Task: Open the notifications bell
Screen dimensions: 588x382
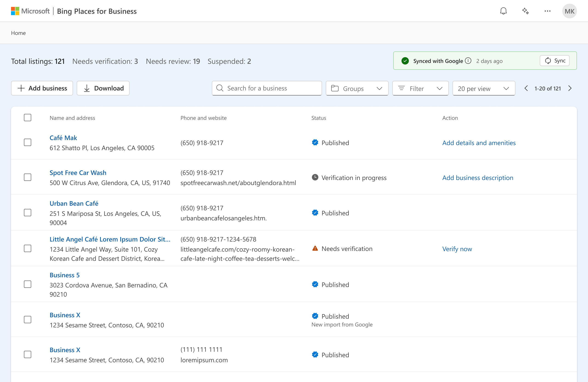Action: (503, 11)
